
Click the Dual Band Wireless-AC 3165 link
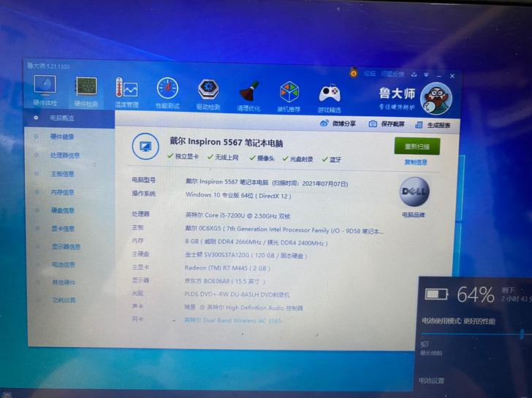(232, 321)
